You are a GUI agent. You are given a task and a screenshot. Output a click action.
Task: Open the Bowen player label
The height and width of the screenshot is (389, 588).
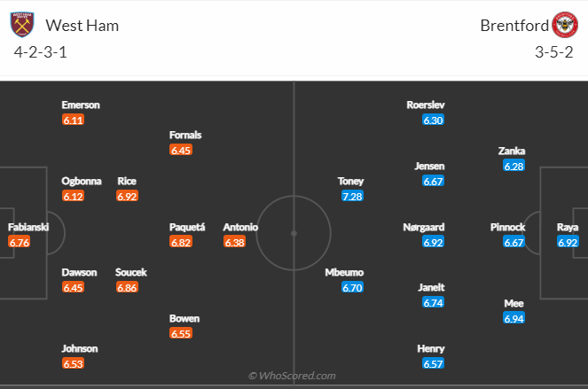(x=184, y=318)
